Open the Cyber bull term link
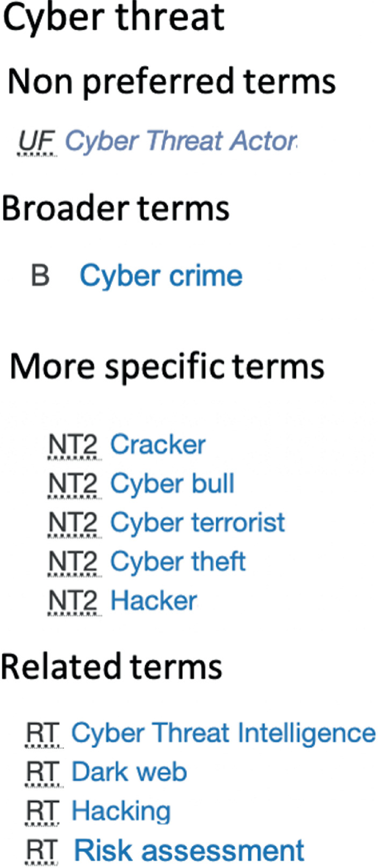Screen dimensions: 378x868 tap(172, 484)
